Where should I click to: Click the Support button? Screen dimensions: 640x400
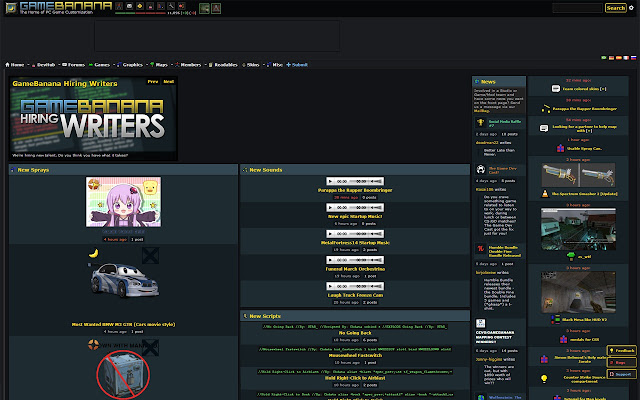622,374
